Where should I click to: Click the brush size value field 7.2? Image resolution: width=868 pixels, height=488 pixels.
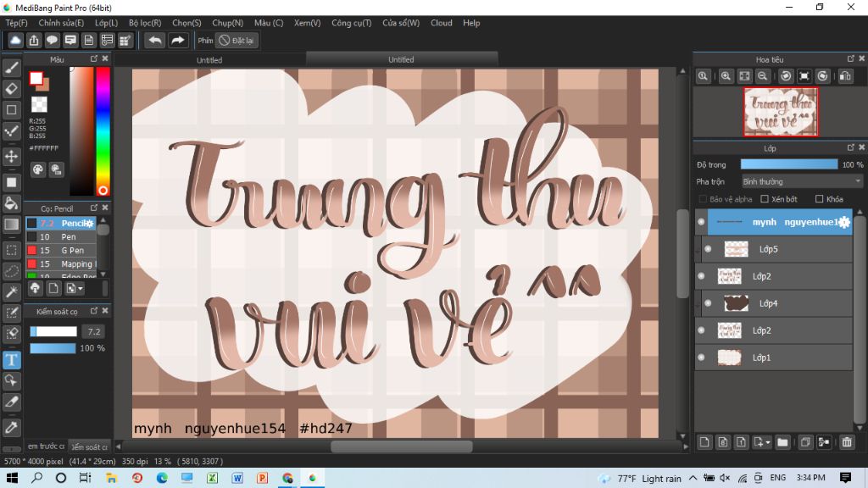(94, 331)
